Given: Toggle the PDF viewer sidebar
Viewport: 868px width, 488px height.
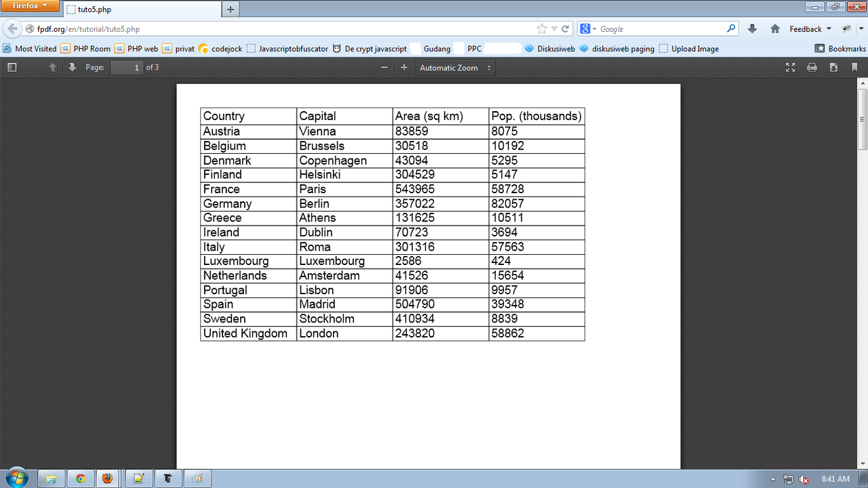Looking at the screenshot, I should (12, 68).
